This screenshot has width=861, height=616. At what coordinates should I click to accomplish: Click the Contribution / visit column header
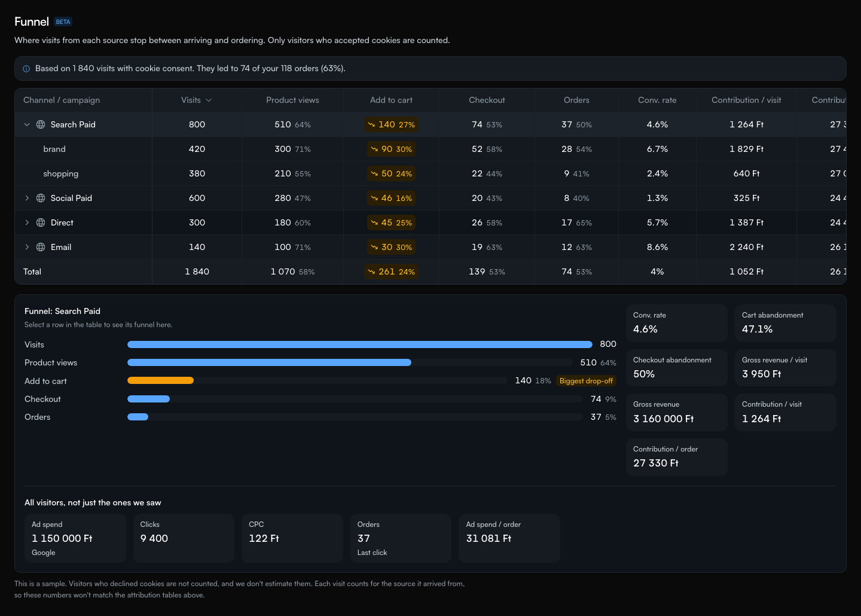746,100
